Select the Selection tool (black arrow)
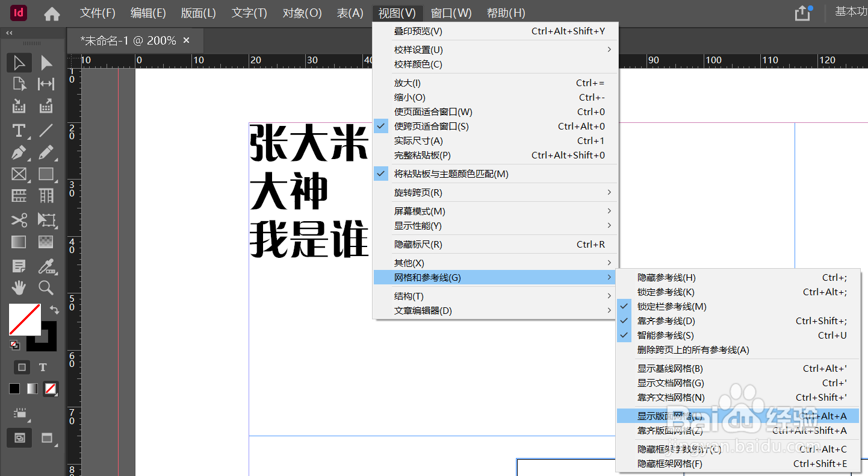Screen dimensions: 868x476 pos(19,63)
